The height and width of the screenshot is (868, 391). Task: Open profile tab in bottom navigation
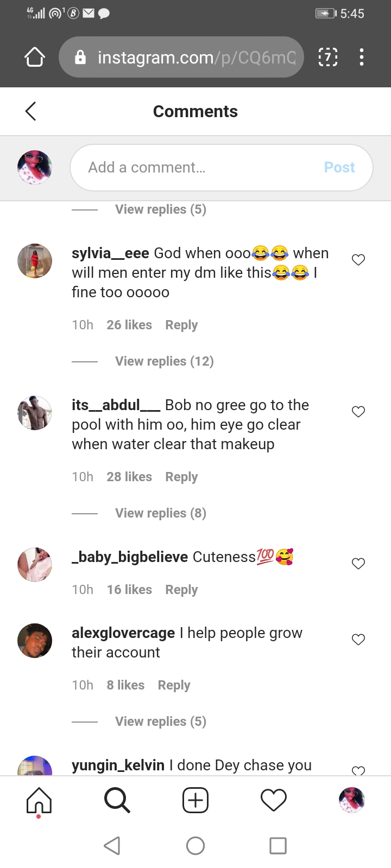pyautogui.click(x=351, y=800)
